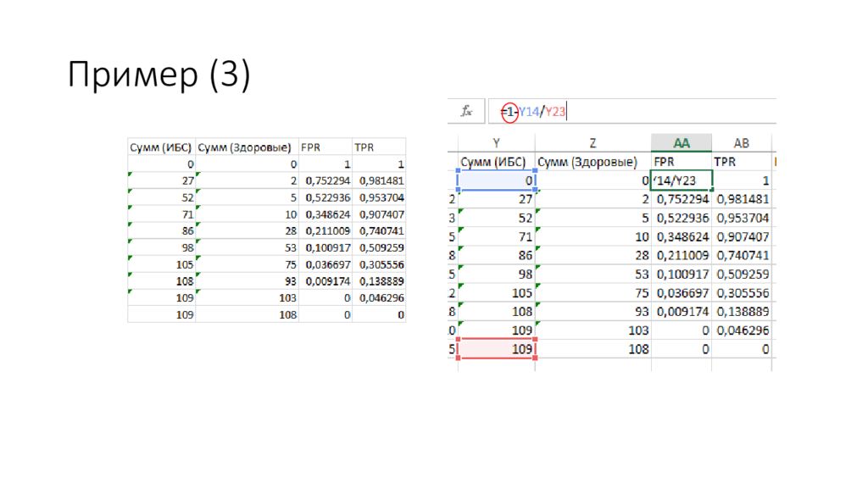
Task: Click TPR header cell in the right spreadsheet
Action: pos(742,161)
